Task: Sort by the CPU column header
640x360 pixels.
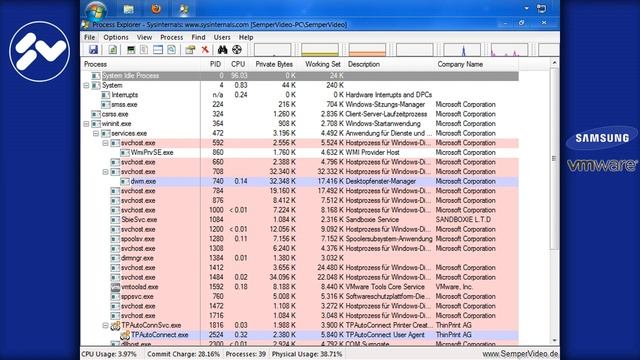Action: pyautogui.click(x=238, y=64)
